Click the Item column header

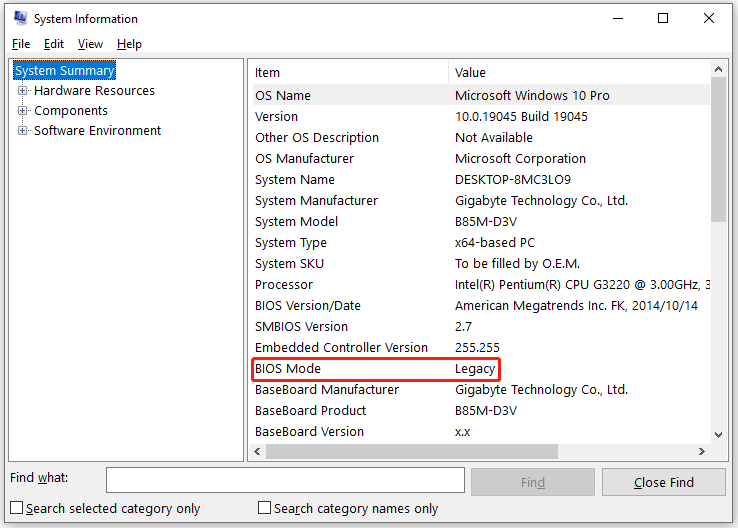coord(348,72)
